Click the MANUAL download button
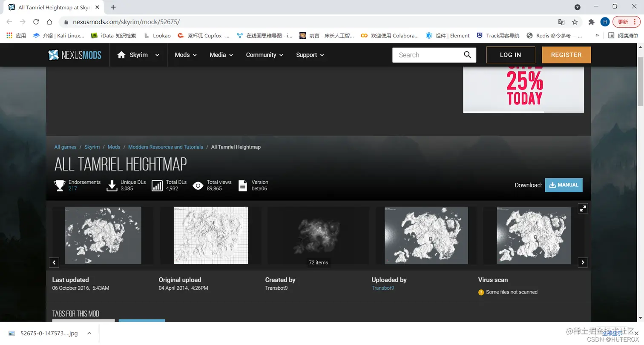 (563, 185)
